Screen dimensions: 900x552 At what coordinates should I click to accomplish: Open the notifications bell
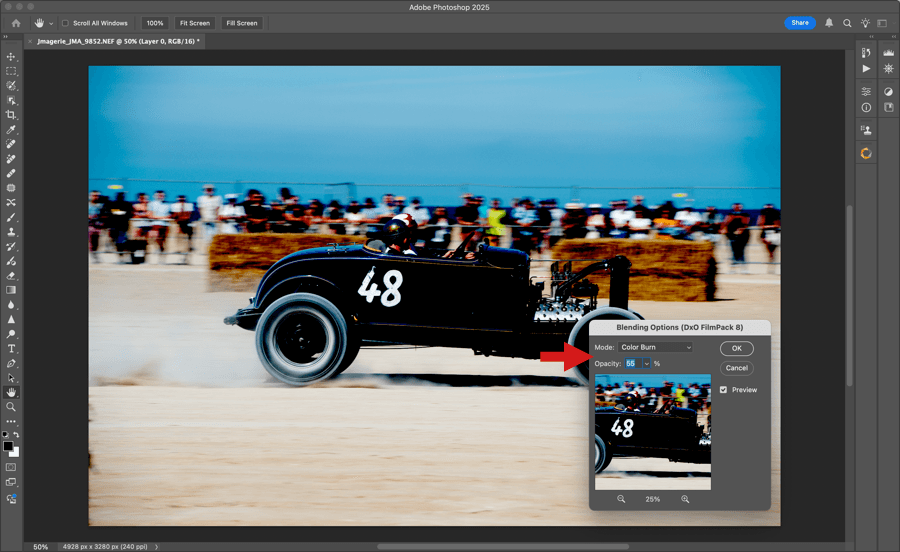click(x=829, y=23)
